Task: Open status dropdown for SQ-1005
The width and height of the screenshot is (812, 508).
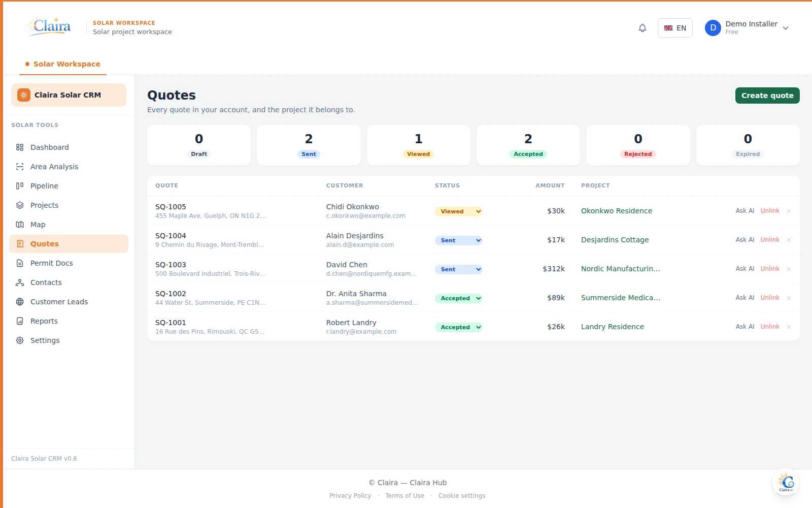Action: (x=458, y=211)
